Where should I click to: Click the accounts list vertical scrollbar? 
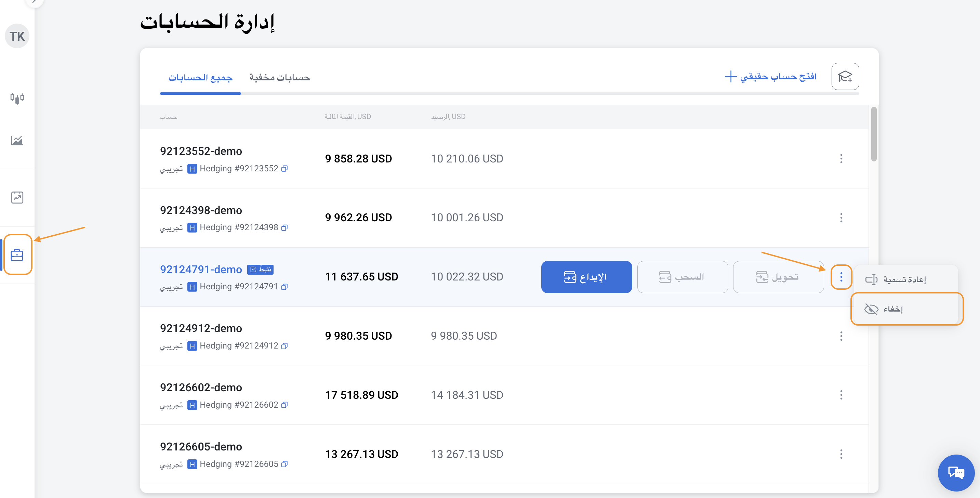pyautogui.click(x=873, y=134)
